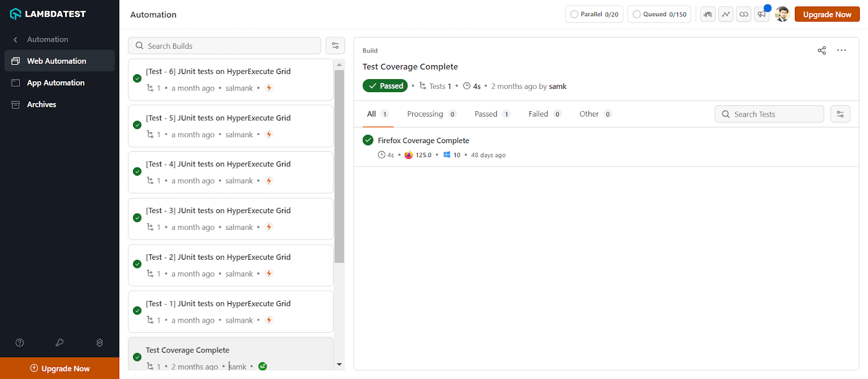Viewport: 868px width, 379px height.
Task: Click the access key icon in the sidebar
Action: [x=60, y=343]
